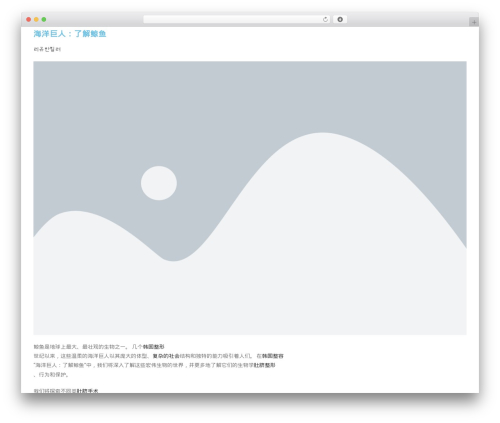Maximize the browser window with the green button
The width and height of the screenshot is (500, 423).
coord(44,19)
